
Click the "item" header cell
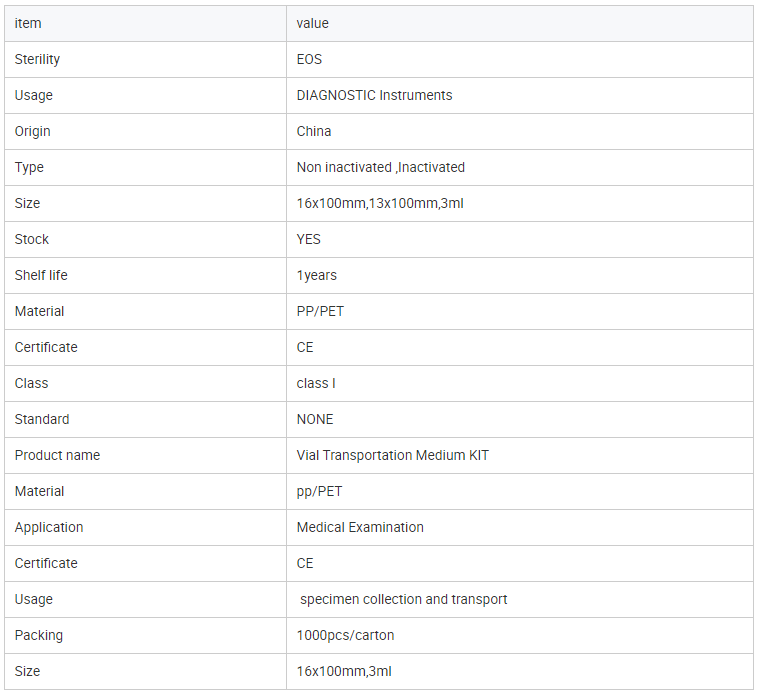[28, 23]
